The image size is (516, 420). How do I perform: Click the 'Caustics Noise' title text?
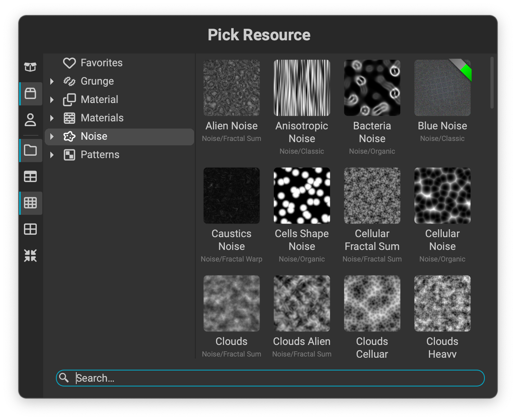pyautogui.click(x=232, y=240)
